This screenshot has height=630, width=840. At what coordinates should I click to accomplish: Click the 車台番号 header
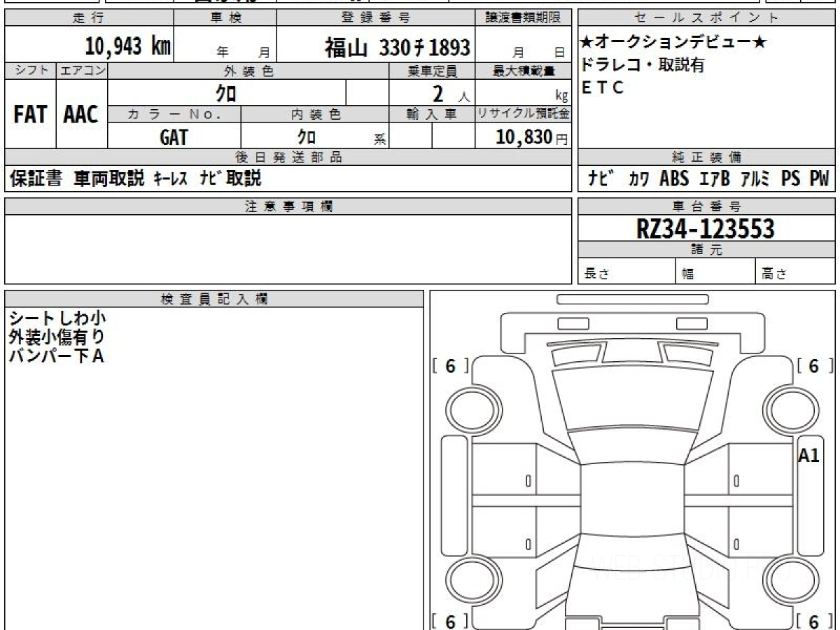coord(707,206)
